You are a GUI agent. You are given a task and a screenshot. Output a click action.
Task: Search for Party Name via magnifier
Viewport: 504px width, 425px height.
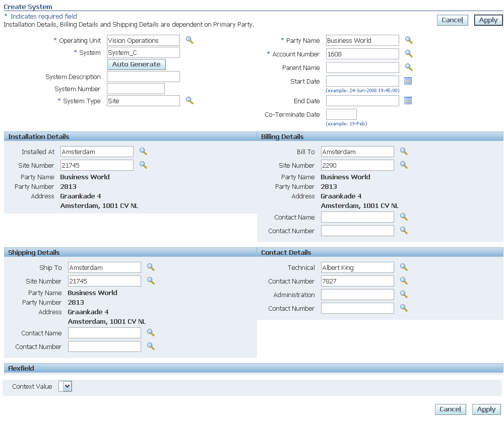409,40
